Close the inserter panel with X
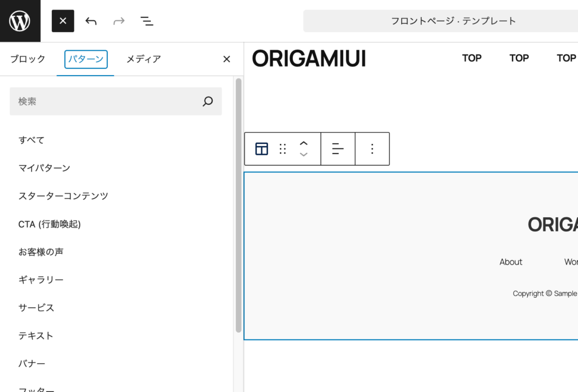578x392 pixels. tap(226, 59)
